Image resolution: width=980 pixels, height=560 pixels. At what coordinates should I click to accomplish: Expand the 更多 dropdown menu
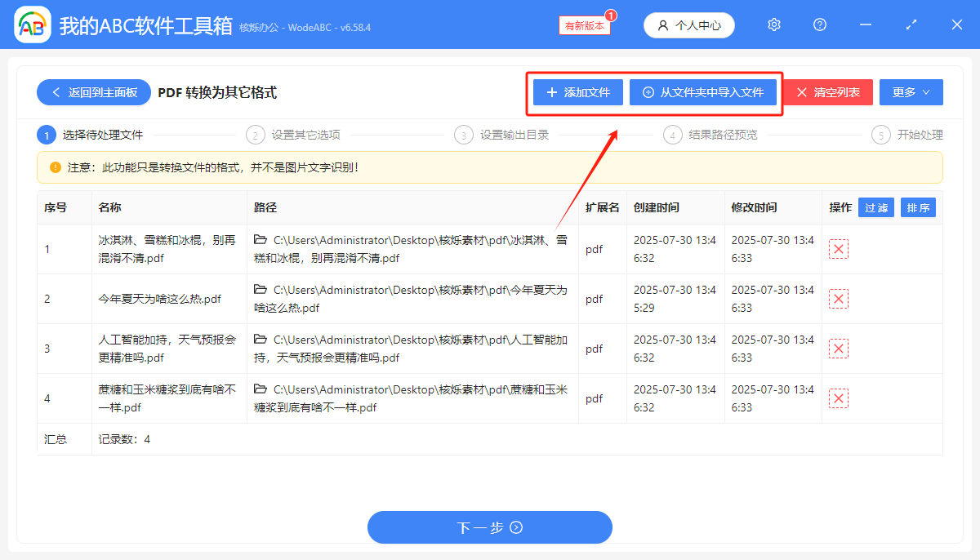point(911,91)
